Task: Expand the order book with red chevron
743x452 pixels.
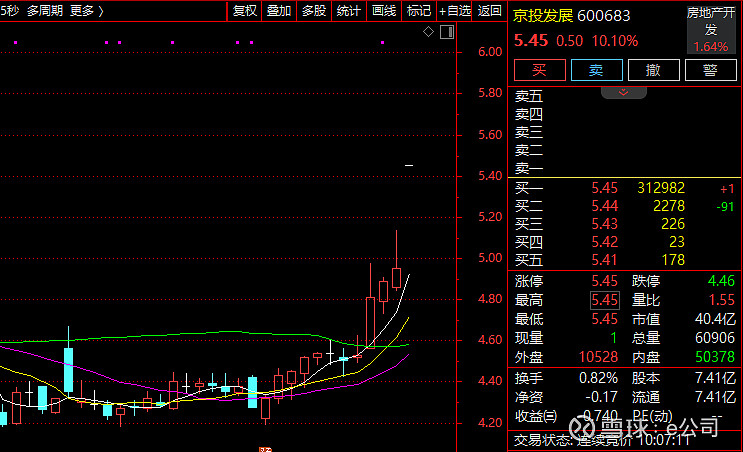Action: (x=624, y=91)
